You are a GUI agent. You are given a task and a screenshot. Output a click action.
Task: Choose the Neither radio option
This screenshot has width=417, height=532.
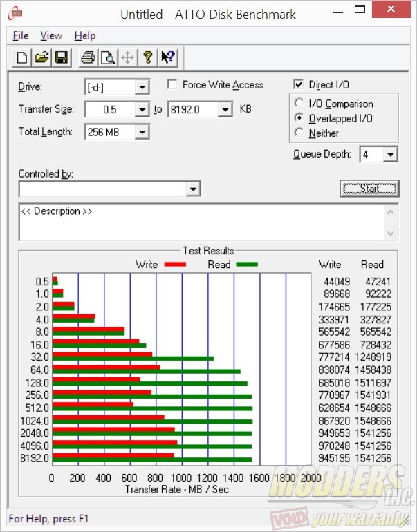[299, 133]
